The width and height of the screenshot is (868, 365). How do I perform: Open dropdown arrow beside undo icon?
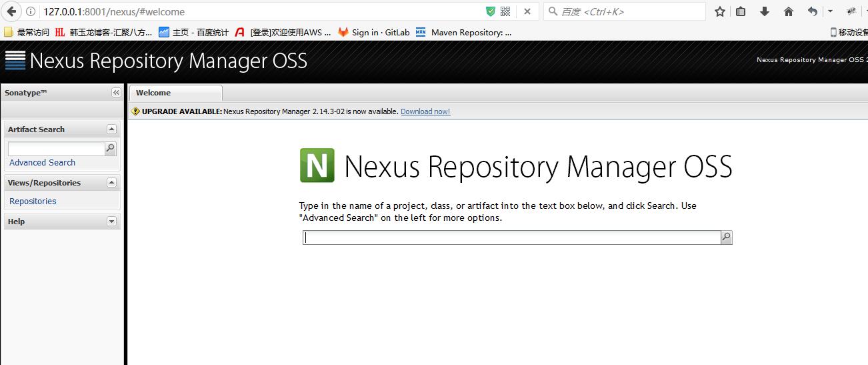tap(830, 11)
